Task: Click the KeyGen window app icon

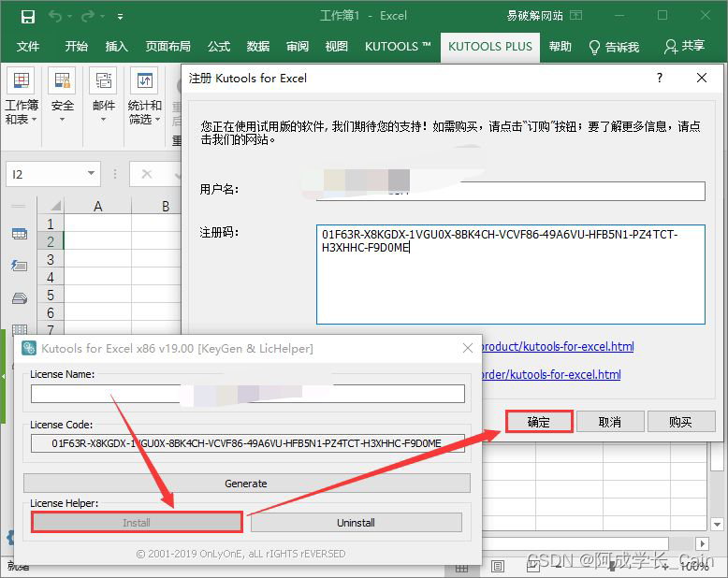Action: [29, 348]
